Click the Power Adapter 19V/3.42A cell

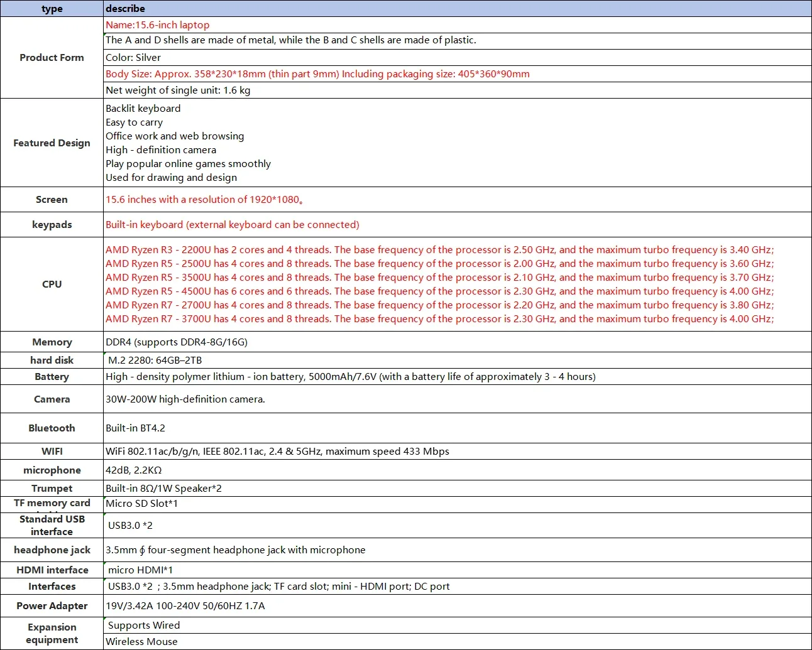coord(458,606)
